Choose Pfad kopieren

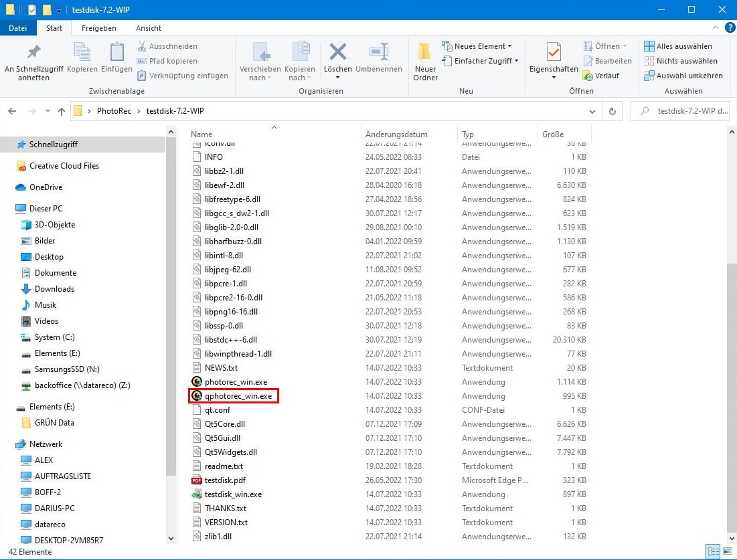click(167, 61)
